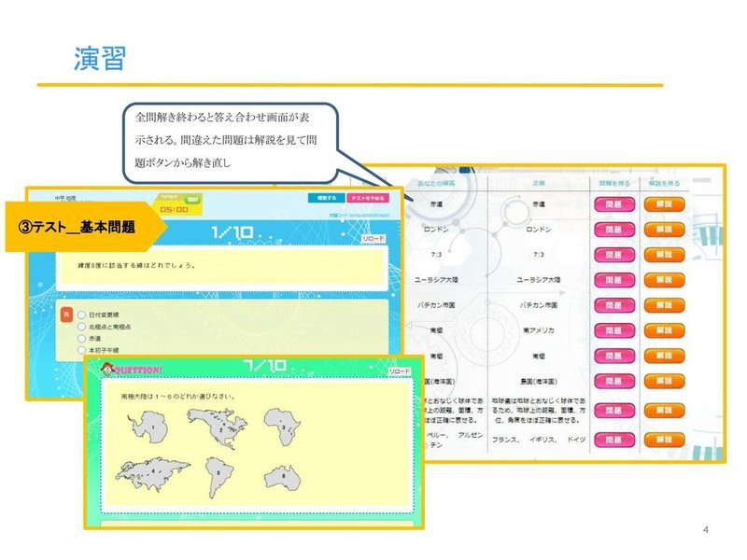Click 解説 in the フランス、イギリス、ドイツ row
This screenshot has width=747, height=560.
pyautogui.click(x=664, y=440)
